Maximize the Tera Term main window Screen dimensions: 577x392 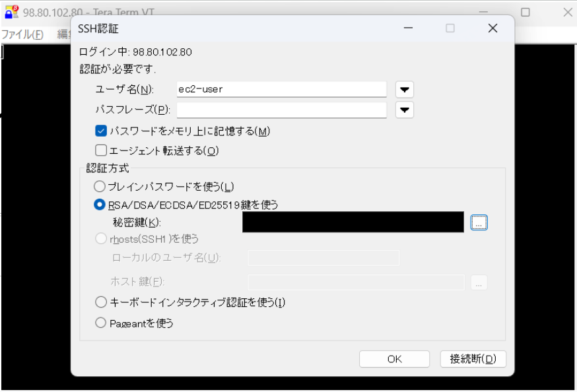click(526, 12)
